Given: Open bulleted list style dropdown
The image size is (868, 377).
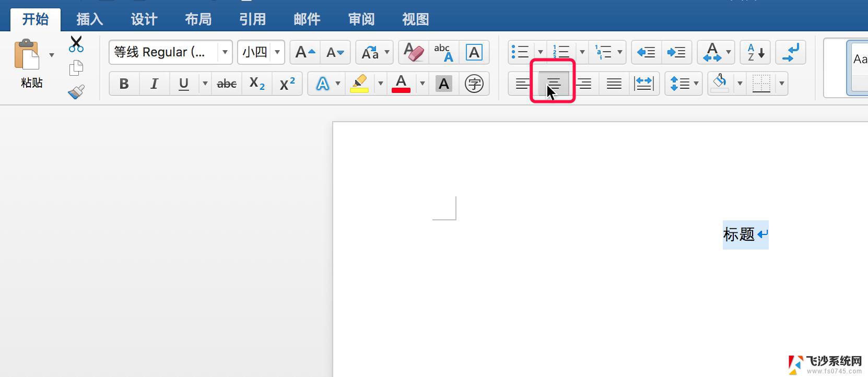Looking at the screenshot, I should point(540,52).
